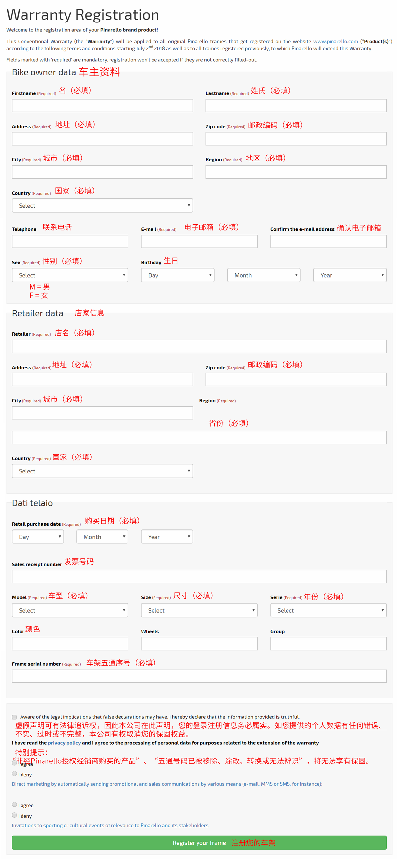Click the Telephone input field
Screen dimensions: 397x868
click(x=70, y=241)
